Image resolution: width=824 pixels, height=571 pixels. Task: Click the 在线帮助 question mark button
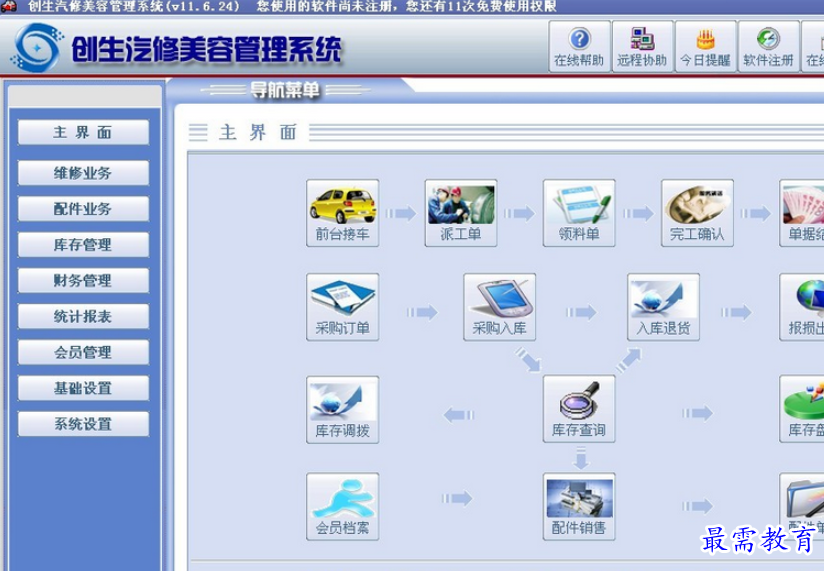[x=580, y=47]
